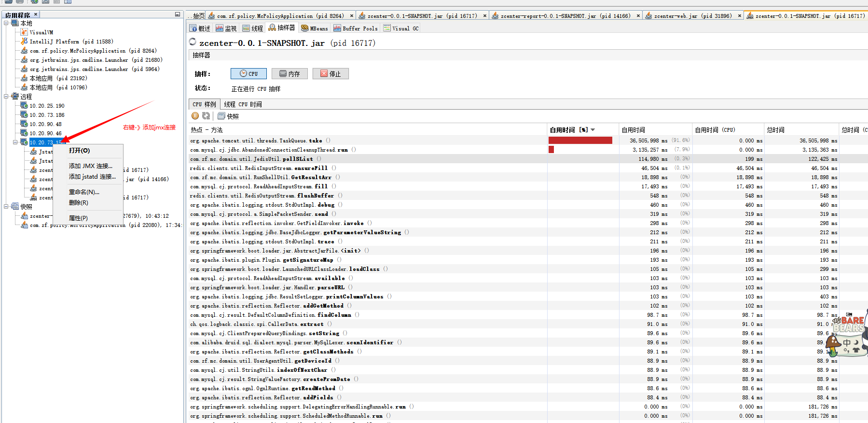Sort by the first 总时间 column header
The height and width of the screenshot is (423, 868).
point(801,130)
